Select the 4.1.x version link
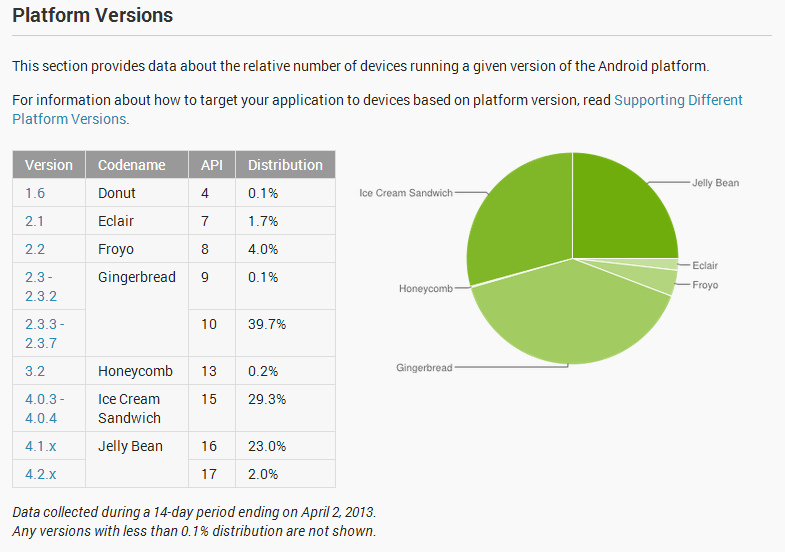This screenshot has height=552, width=785. (41, 446)
